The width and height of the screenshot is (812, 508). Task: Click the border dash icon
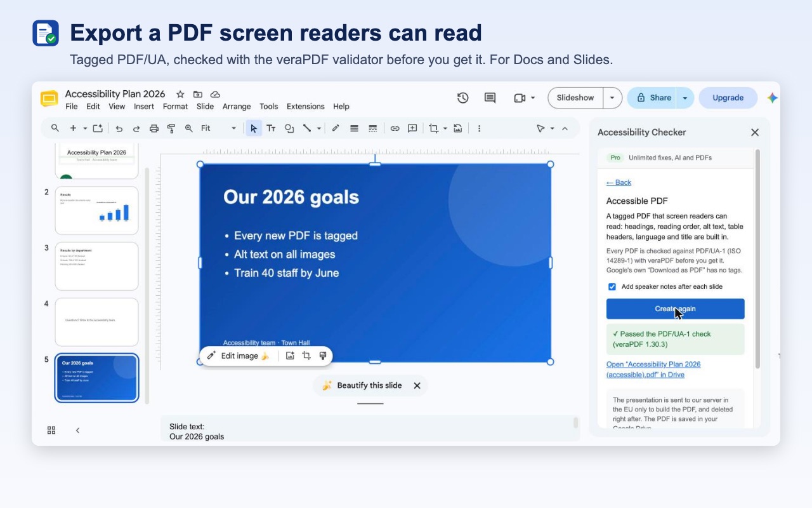point(372,128)
